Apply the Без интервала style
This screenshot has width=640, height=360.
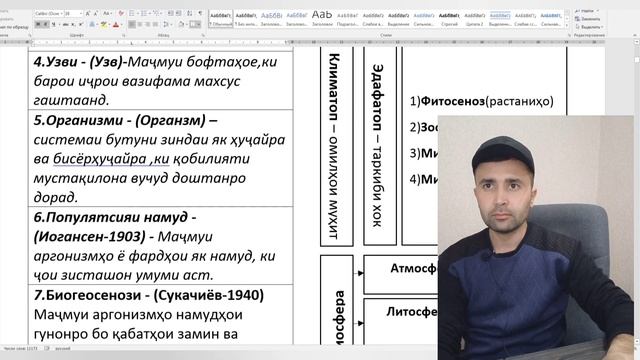point(246,19)
